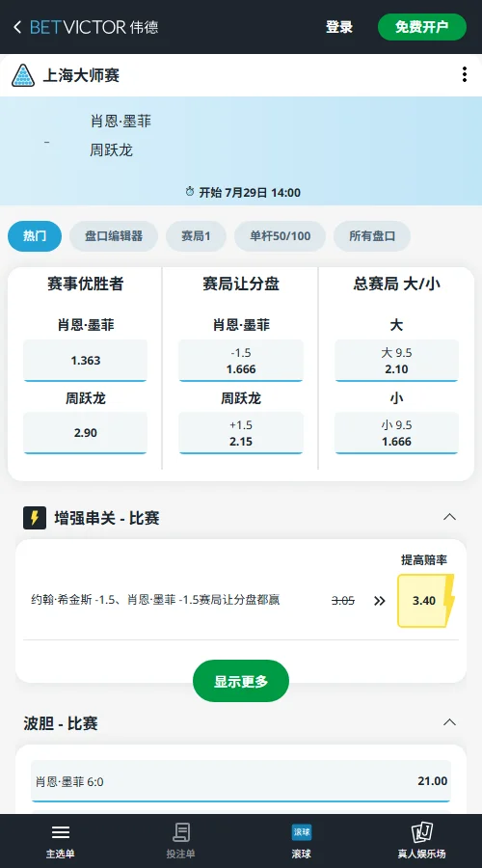Collapse the 增强串关 - 比赛 section
Viewport: 482px width, 868px height.
(x=450, y=517)
